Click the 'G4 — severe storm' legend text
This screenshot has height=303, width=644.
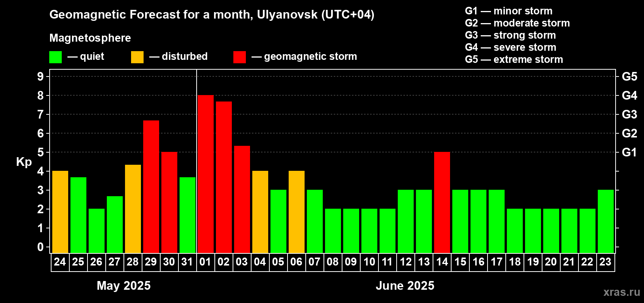click(x=511, y=47)
